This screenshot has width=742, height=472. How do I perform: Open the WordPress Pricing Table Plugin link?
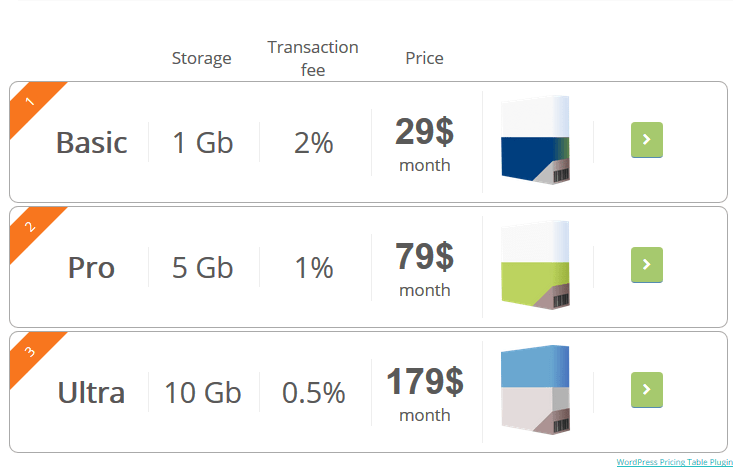pos(674,462)
